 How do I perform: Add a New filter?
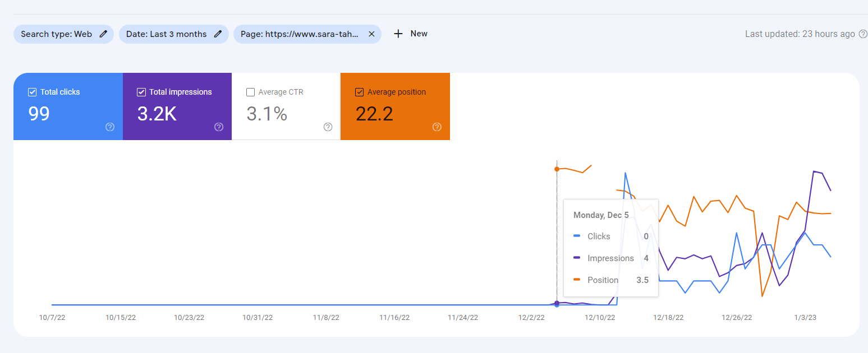tap(411, 34)
